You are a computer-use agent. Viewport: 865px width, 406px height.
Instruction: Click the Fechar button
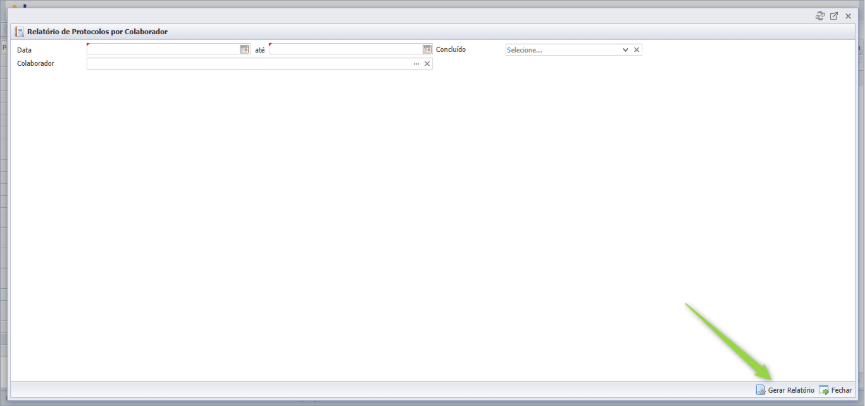pyautogui.click(x=835, y=390)
